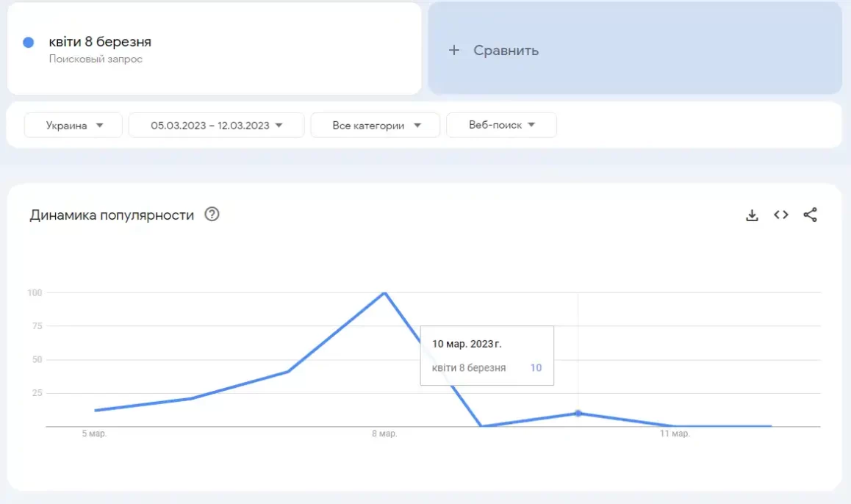Open the embed code icon
This screenshot has width=851, height=504.
pyautogui.click(x=781, y=215)
